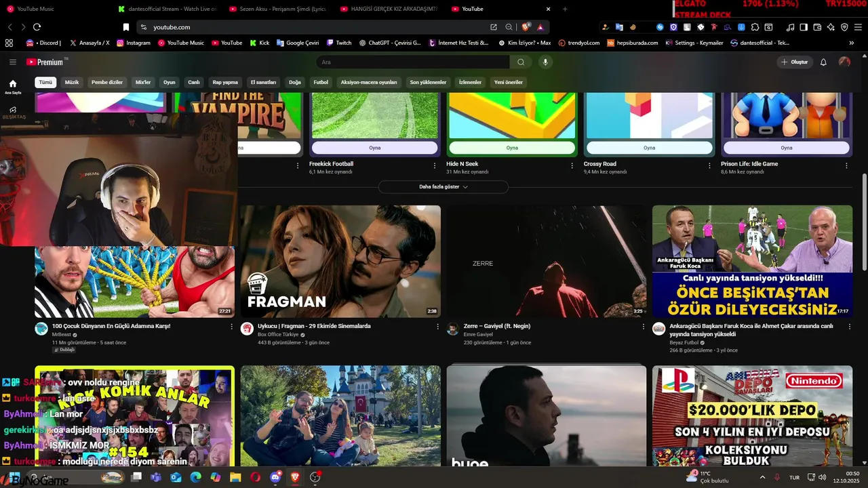Open options for Zerre Gaviyel video
Screen dimensions: 868x488
coord(644,327)
